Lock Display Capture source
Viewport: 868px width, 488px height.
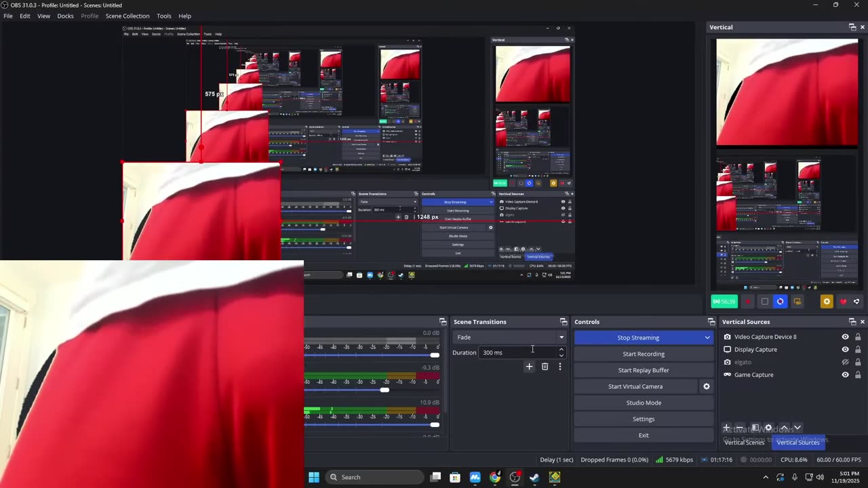858,350
